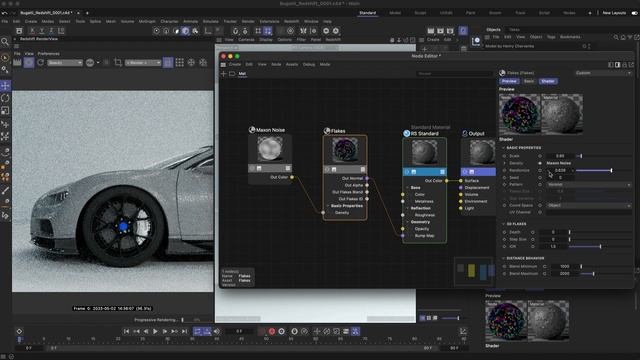Collapse Geometry group in RS Standard node
Image resolution: width=640 pixels, height=360 pixels.
[407, 222]
